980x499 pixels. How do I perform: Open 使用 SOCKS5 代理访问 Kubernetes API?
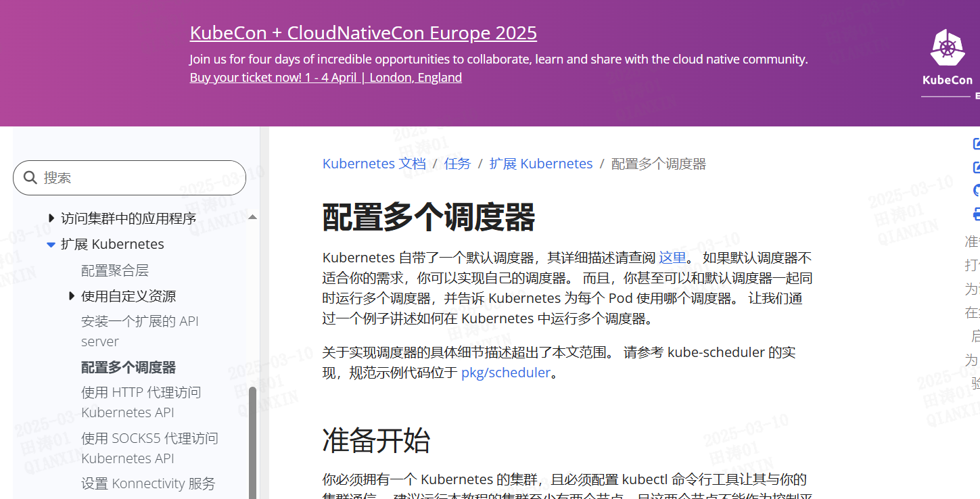click(x=150, y=448)
